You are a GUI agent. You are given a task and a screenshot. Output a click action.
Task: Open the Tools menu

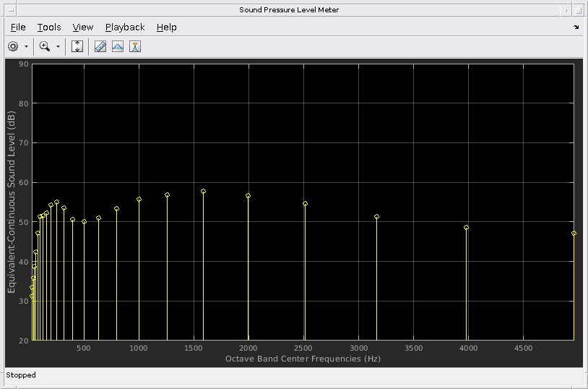click(49, 27)
